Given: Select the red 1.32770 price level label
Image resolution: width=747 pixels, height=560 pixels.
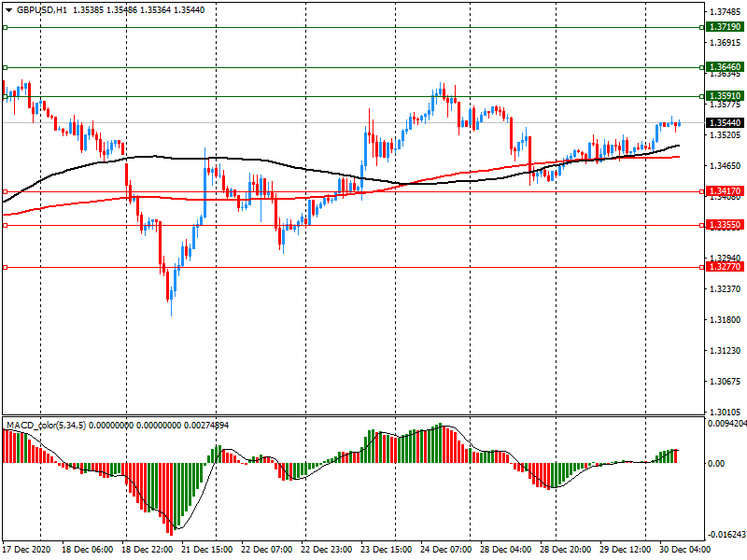Looking at the screenshot, I should click(x=725, y=267).
